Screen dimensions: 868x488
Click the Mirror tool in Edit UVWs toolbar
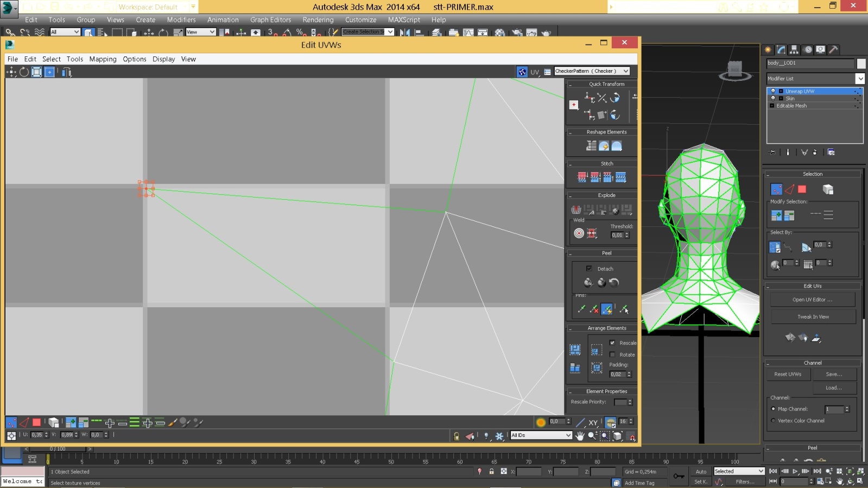point(67,72)
